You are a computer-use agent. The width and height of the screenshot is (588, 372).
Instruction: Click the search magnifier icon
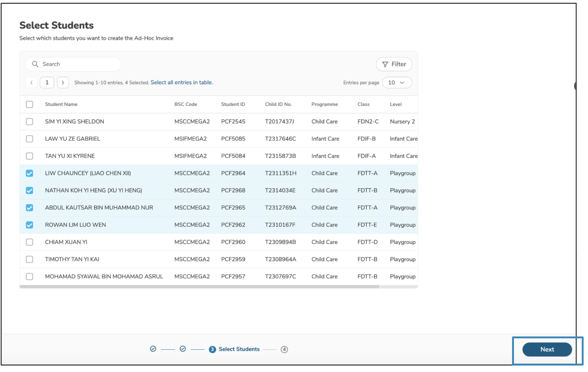tap(35, 64)
